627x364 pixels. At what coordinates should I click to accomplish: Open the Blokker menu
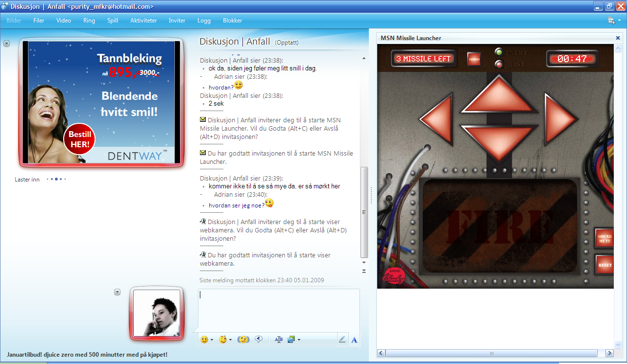(233, 21)
